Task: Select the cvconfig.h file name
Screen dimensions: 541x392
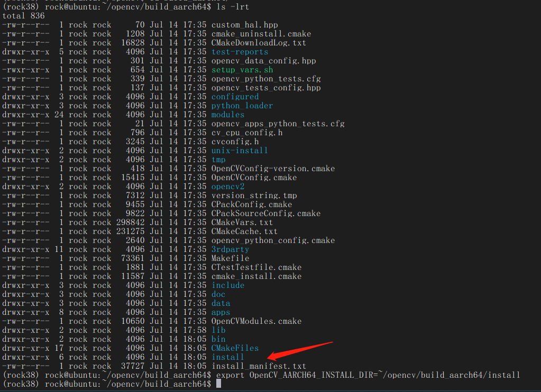Action: point(235,142)
